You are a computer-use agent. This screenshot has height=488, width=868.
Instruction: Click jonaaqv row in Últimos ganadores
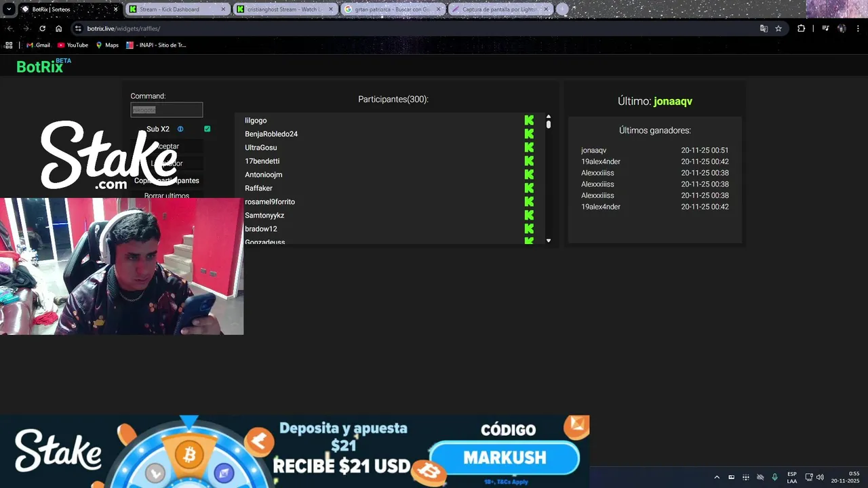pos(654,150)
